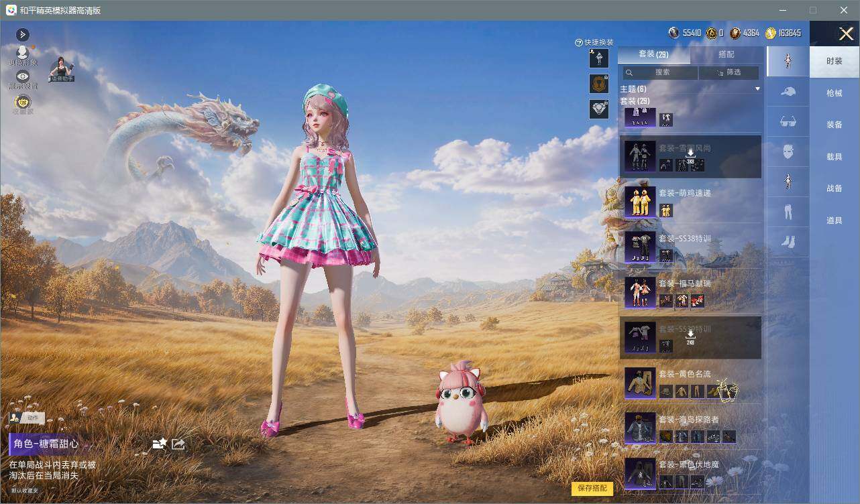This screenshot has width=860, height=504.
Task: Close the wardrobe with the X icon
Action: tap(846, 34)
